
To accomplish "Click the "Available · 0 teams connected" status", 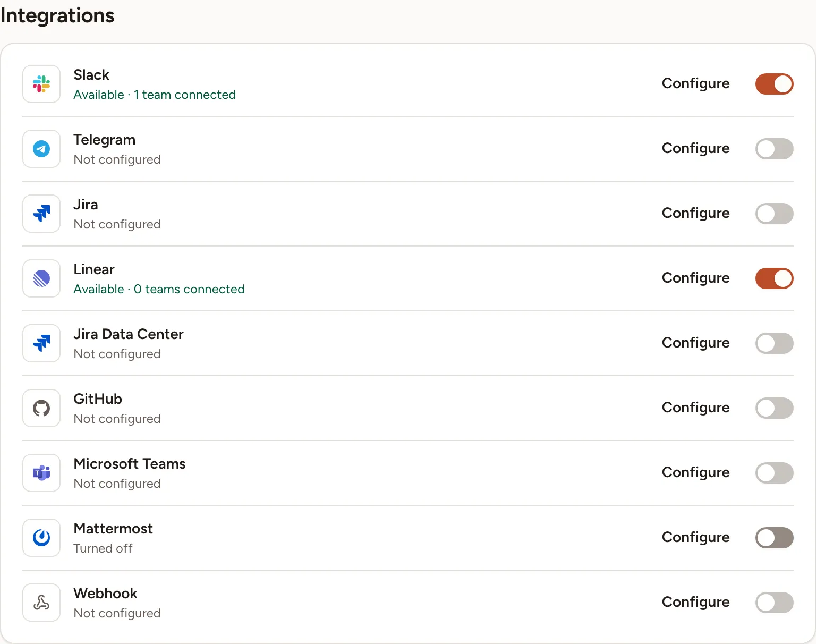I will [159, 289].
